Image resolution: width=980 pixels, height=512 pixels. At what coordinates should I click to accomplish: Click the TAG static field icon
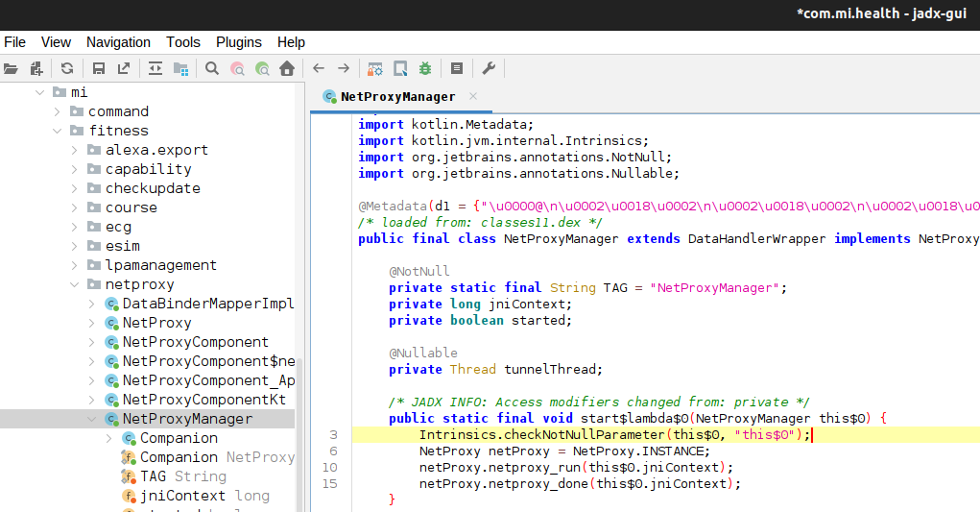(x=129, y=477)
